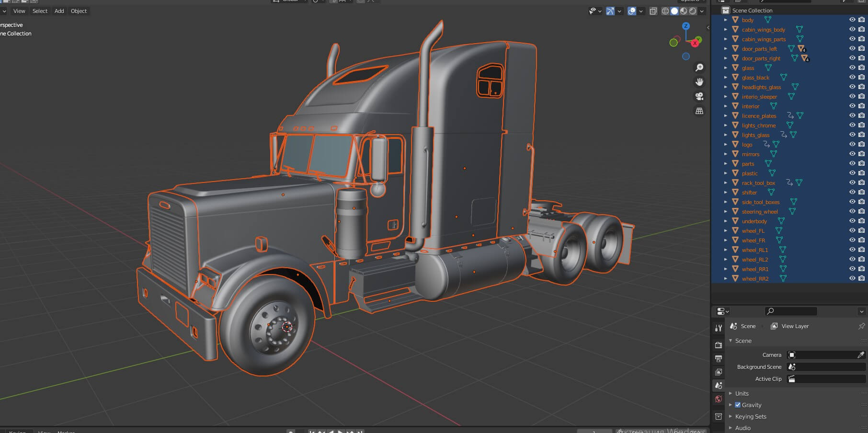
Task: Disable render for the interior object
Action: click(861, 106)
